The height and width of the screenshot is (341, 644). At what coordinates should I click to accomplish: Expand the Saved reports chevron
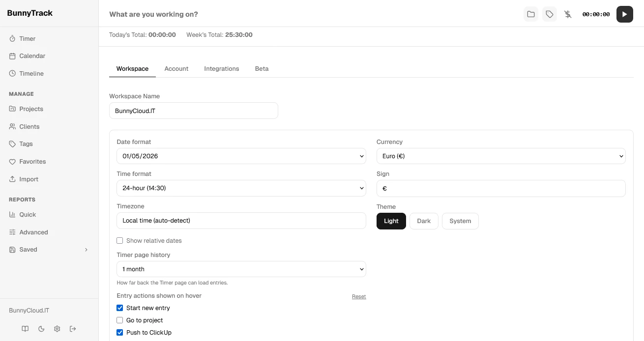coord(86,250)
